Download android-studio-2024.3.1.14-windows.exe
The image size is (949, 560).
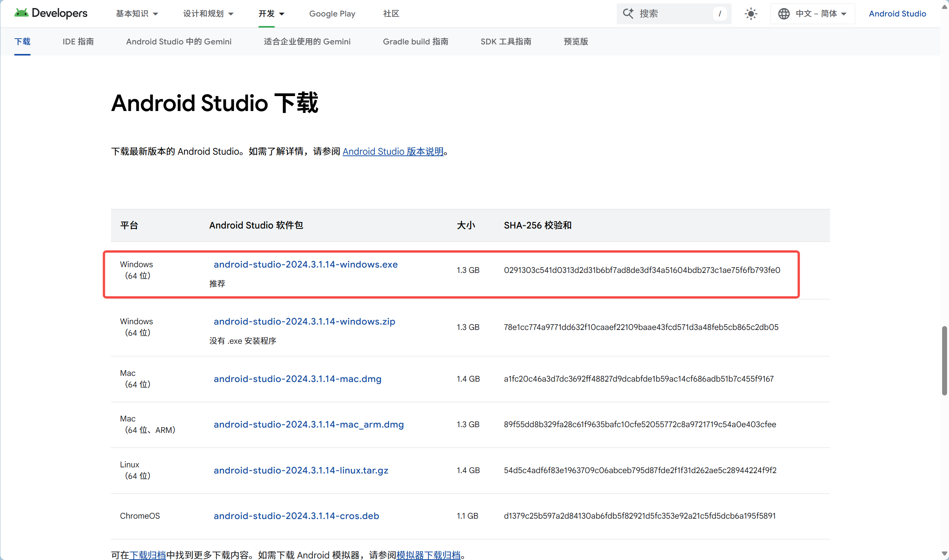(x=305, y=264)
